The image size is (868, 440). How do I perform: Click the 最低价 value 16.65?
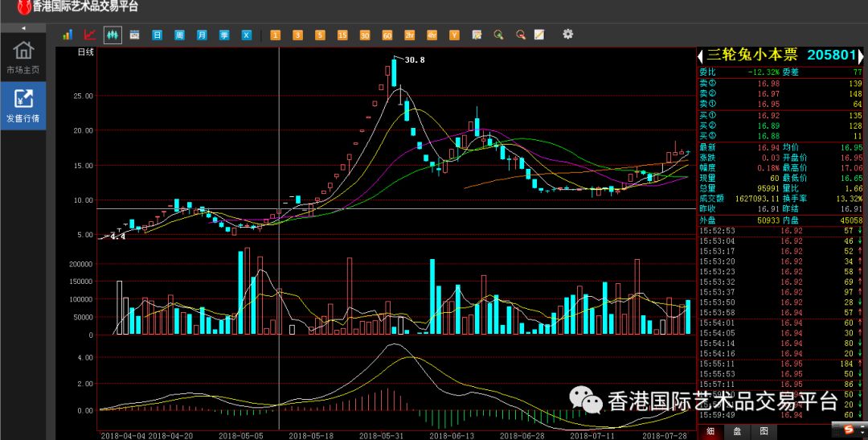click(x=851, y=178)
